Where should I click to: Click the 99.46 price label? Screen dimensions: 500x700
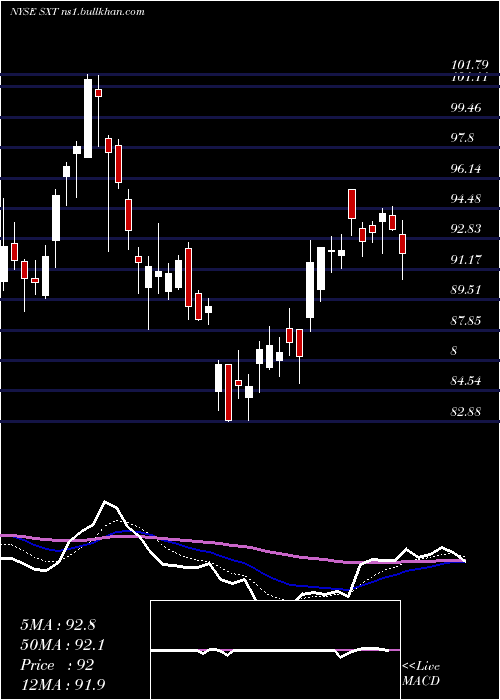466,108
